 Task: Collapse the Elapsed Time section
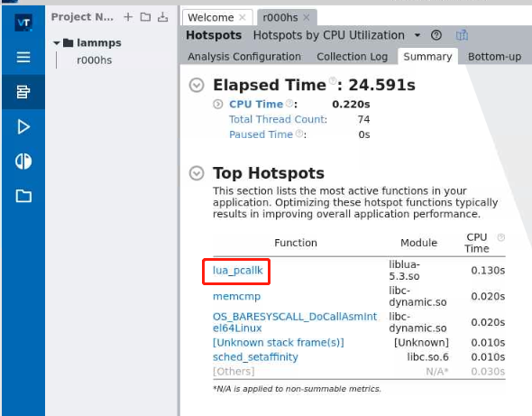(x=197, y=85)
